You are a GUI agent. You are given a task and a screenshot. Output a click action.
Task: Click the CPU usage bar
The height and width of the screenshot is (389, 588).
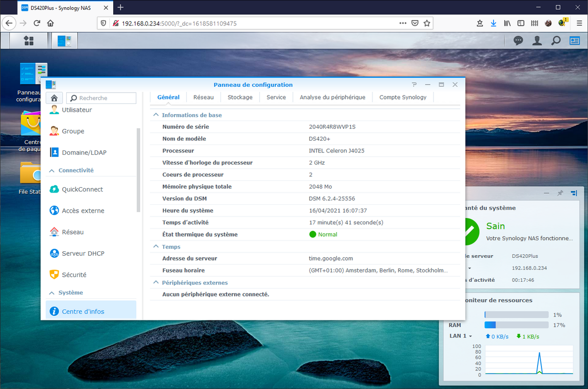tap(516, 315)
